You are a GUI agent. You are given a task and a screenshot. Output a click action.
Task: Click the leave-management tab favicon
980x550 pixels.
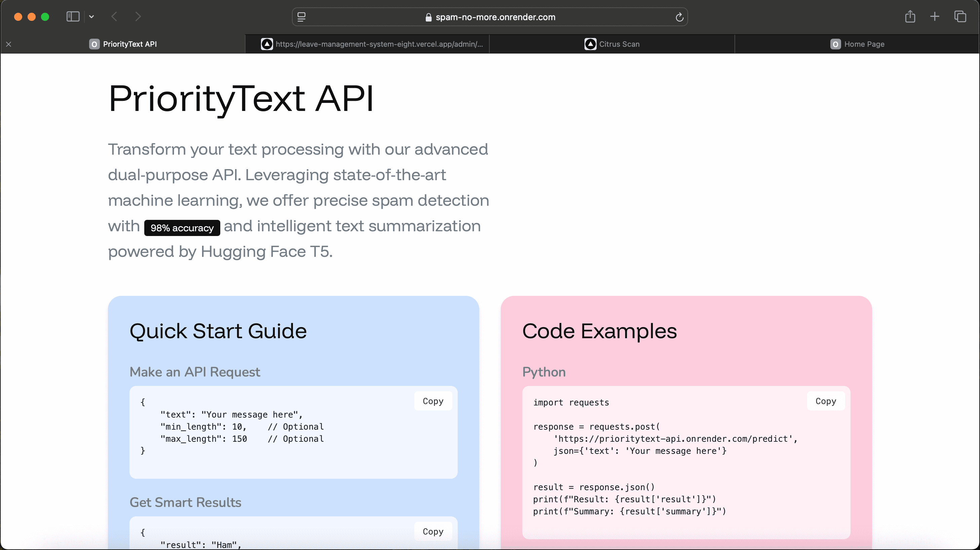[267, 44]
